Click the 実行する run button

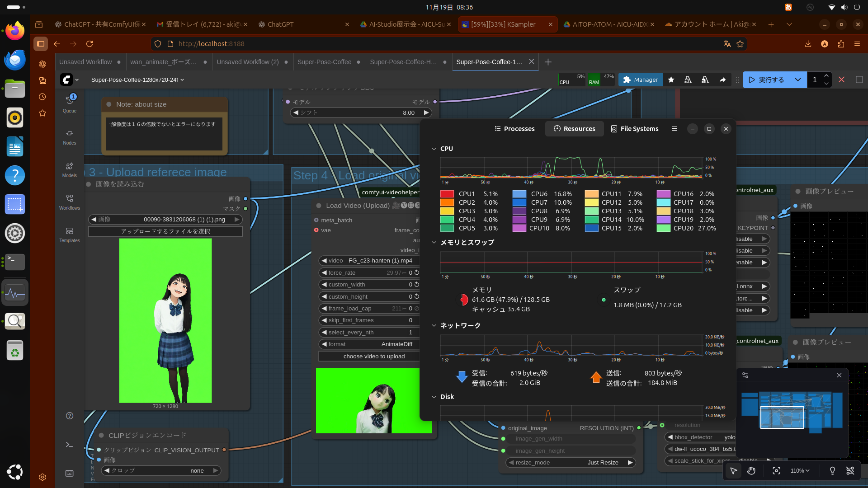tap(766, 80)
